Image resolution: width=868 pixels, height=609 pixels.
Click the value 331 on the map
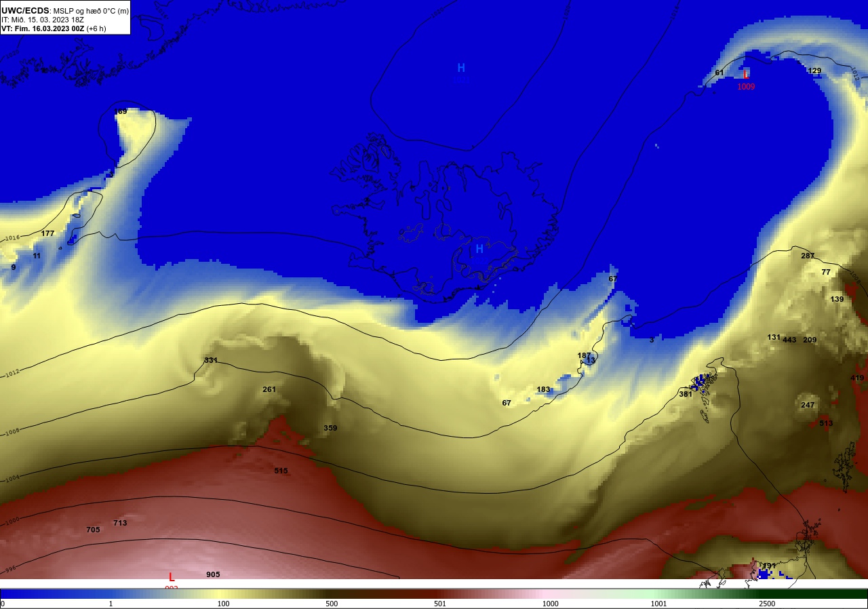point(211,360)
